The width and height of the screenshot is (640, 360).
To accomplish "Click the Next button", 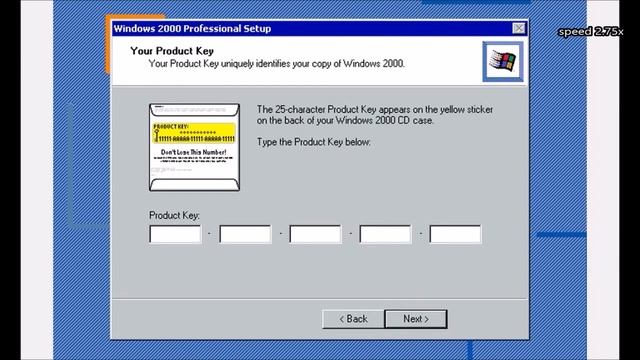I will tap(416, 319).
